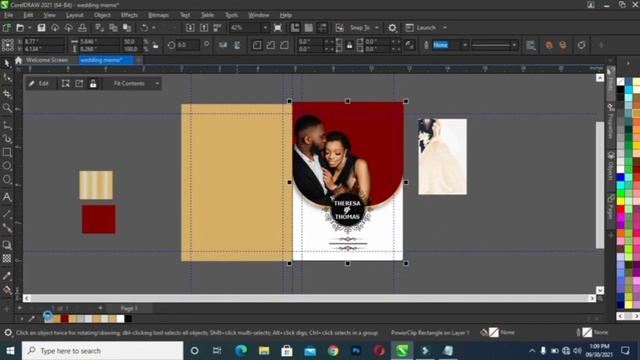Select the chamfered corner option

tap(284, 45)
